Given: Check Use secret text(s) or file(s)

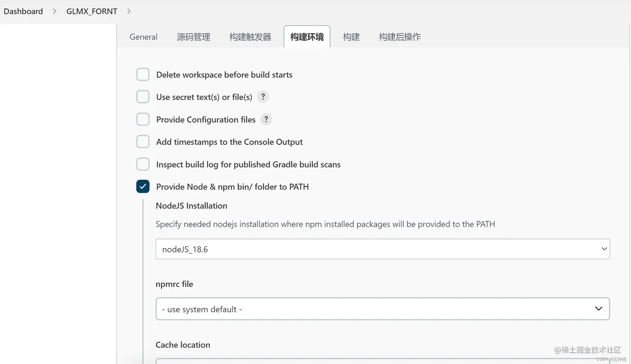Looking at the screenshot, I should click(143, 97).
